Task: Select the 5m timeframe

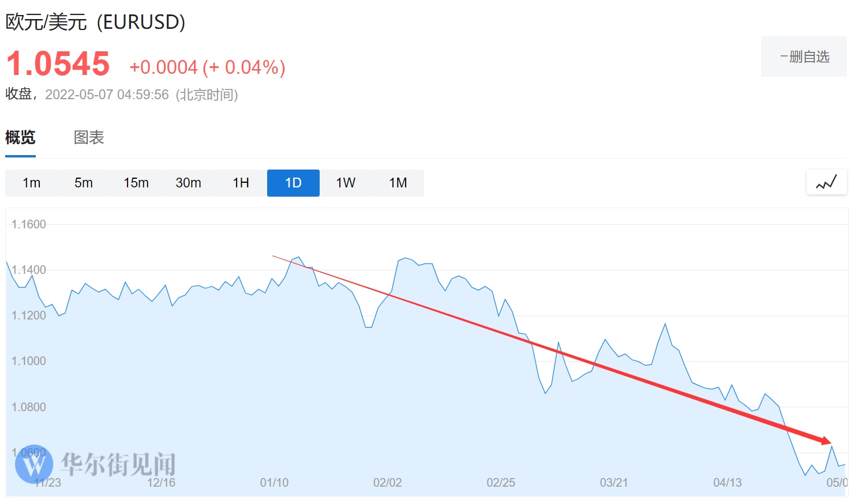Action: coord(84,183)
